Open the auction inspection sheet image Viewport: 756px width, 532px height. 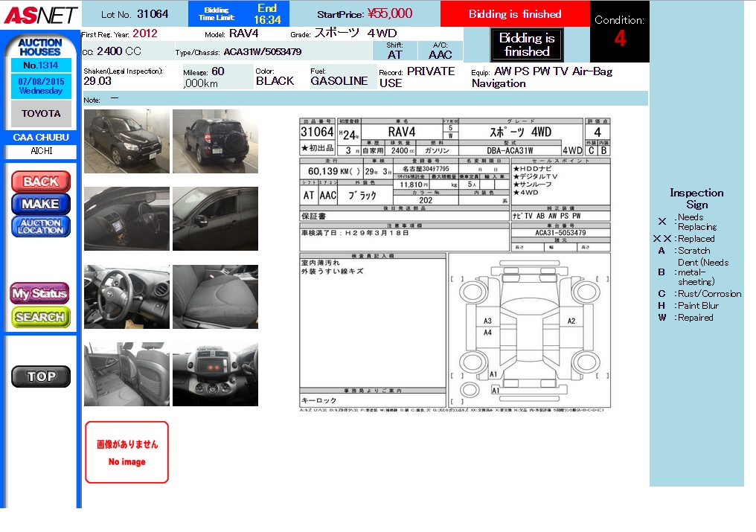point(455,264)
